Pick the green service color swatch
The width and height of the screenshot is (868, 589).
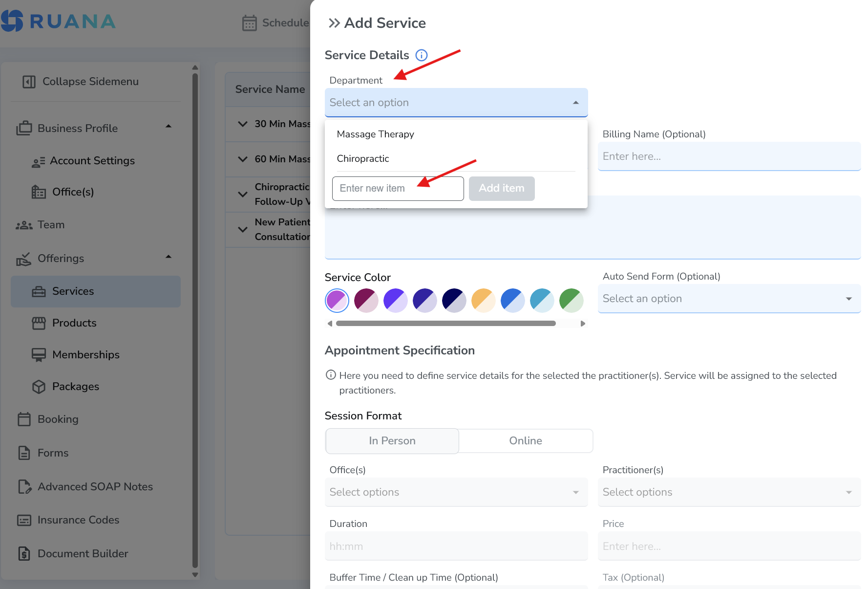pos(571,300)
